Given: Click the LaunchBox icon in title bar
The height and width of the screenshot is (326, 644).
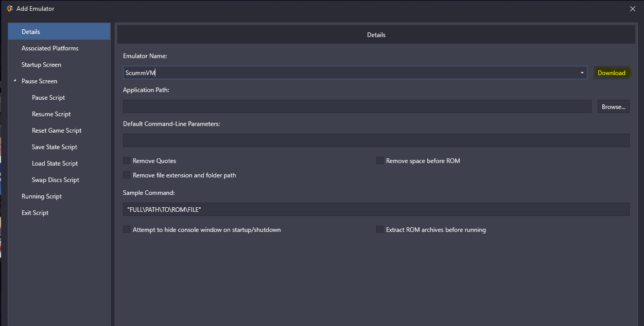Looking at the screenshot, I should pos(10,9).
